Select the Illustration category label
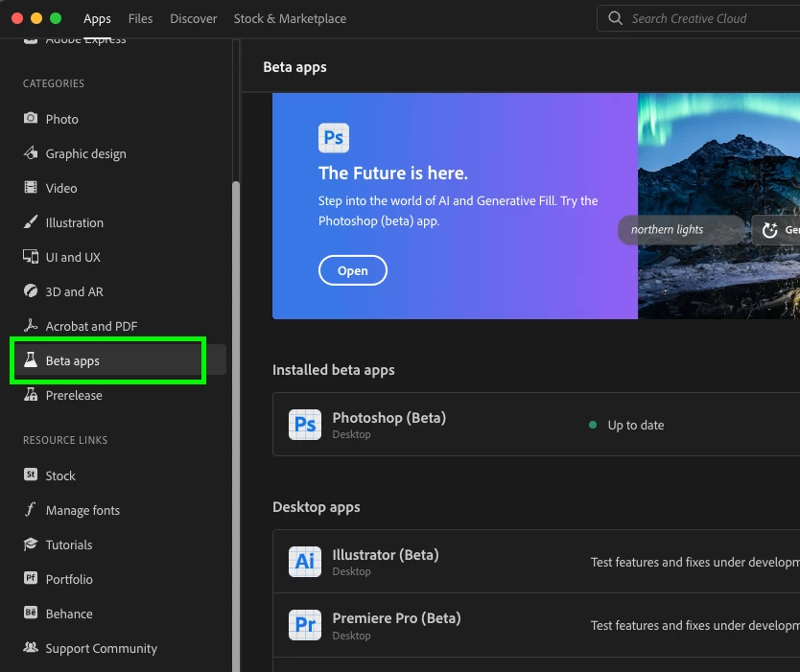 click(75, 222)
